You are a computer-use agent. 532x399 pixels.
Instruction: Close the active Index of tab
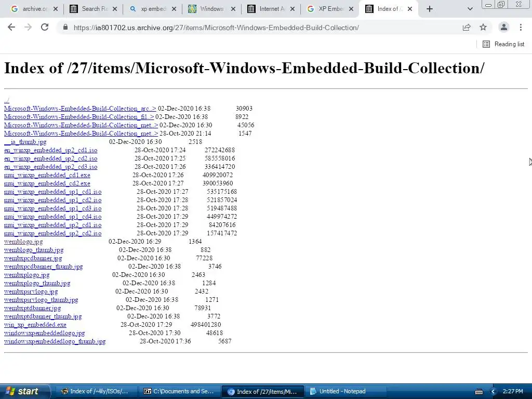tap(410, 9)
